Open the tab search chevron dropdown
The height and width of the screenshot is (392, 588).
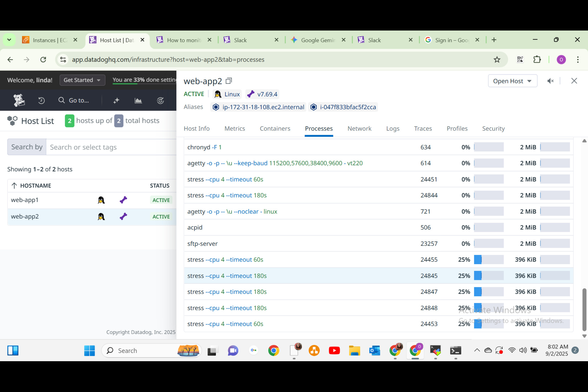click(9, 40)
